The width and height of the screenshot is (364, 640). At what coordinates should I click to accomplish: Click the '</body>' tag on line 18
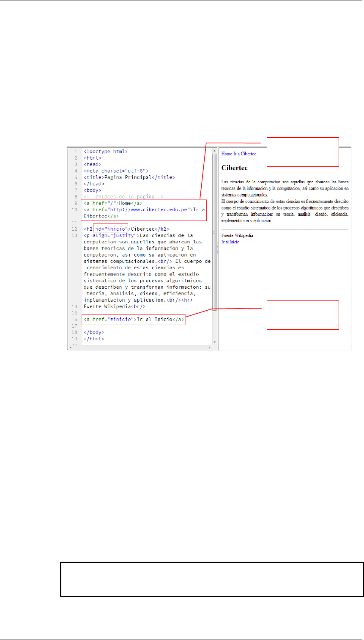pos(94,332)
